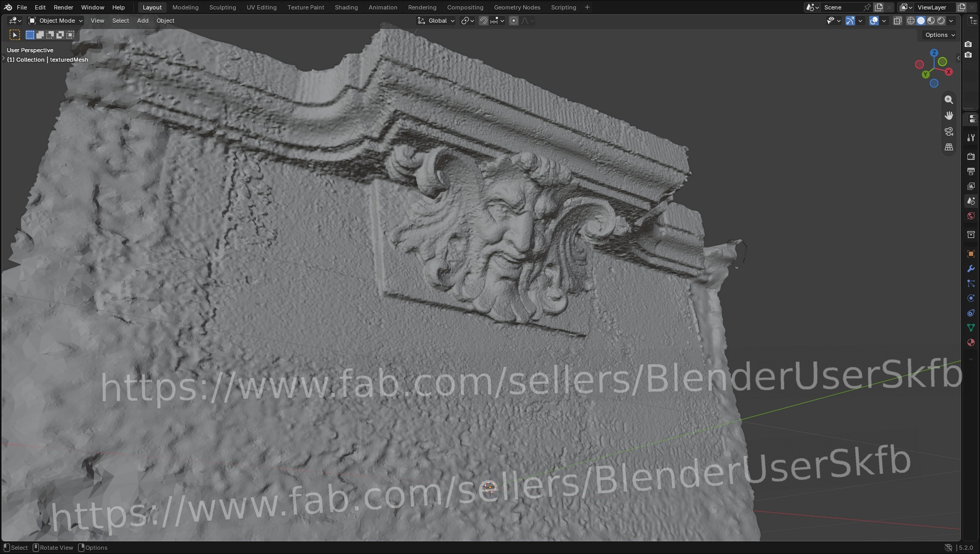Switch to Rendered shading

pos(941,21)
